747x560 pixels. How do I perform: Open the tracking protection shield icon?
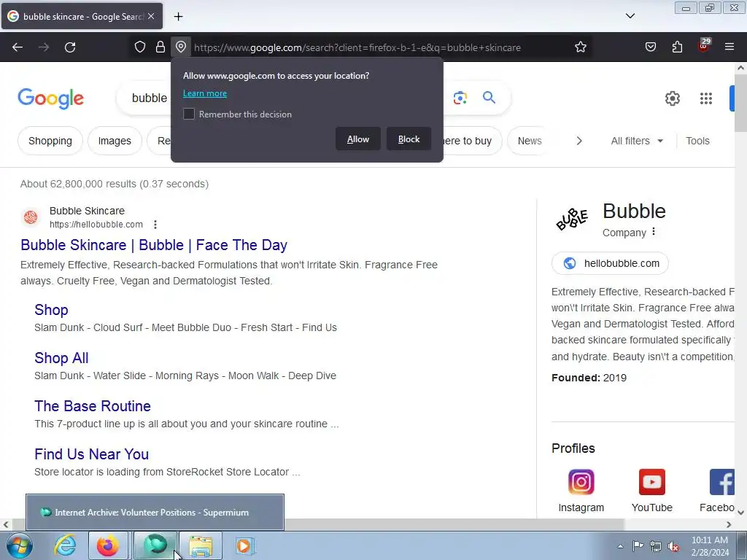[139, 47]
